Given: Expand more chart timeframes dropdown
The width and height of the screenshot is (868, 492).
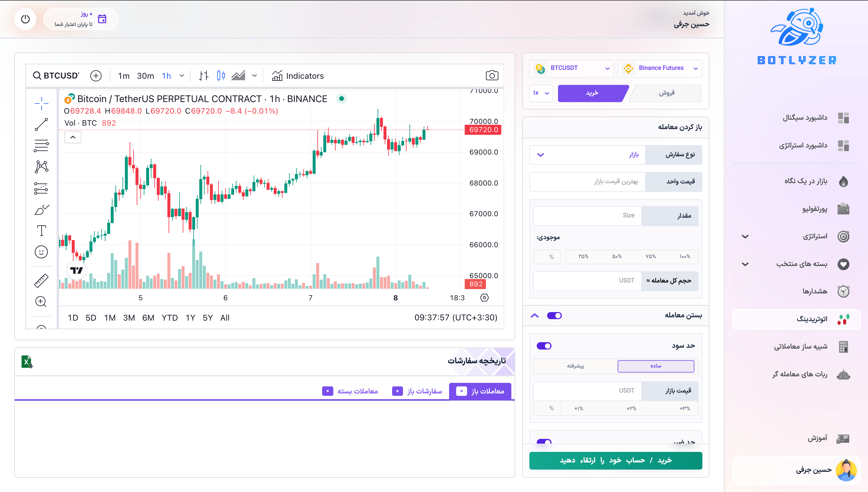Looking at the screenshot, I should 182,76.
